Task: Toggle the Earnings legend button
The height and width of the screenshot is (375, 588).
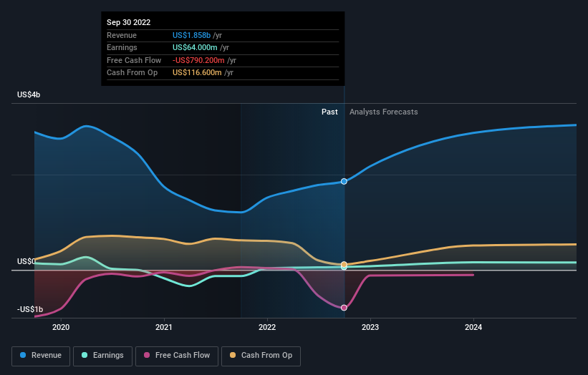Action: point(102,356)
